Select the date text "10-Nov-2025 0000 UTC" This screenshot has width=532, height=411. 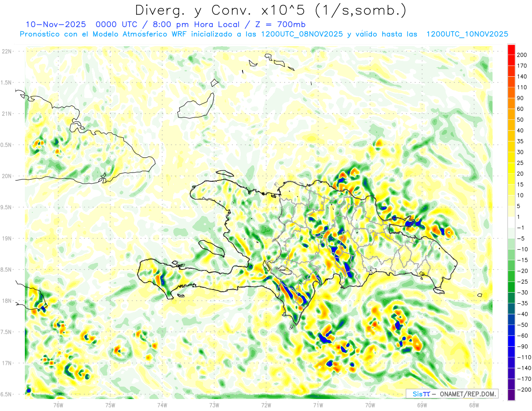(x=81, y=24)
